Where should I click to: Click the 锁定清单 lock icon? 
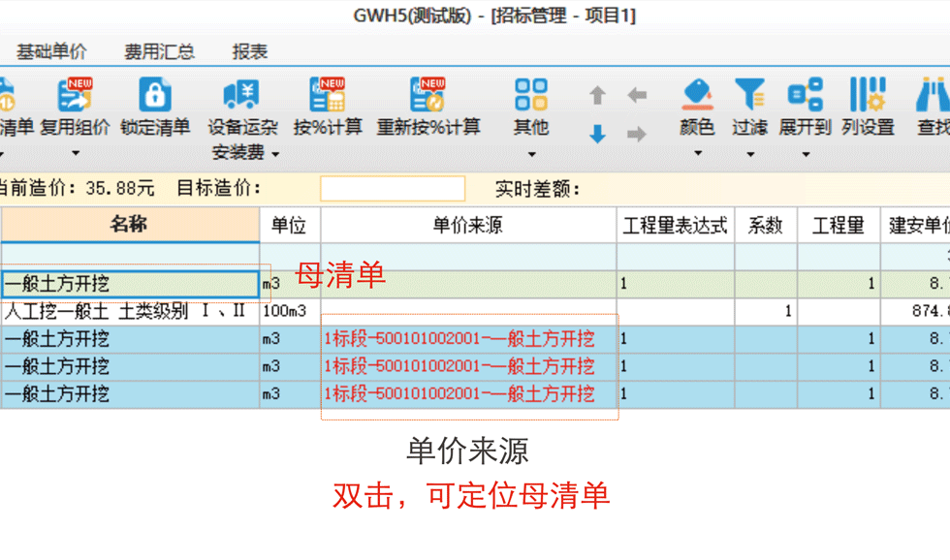pos(155,95)
